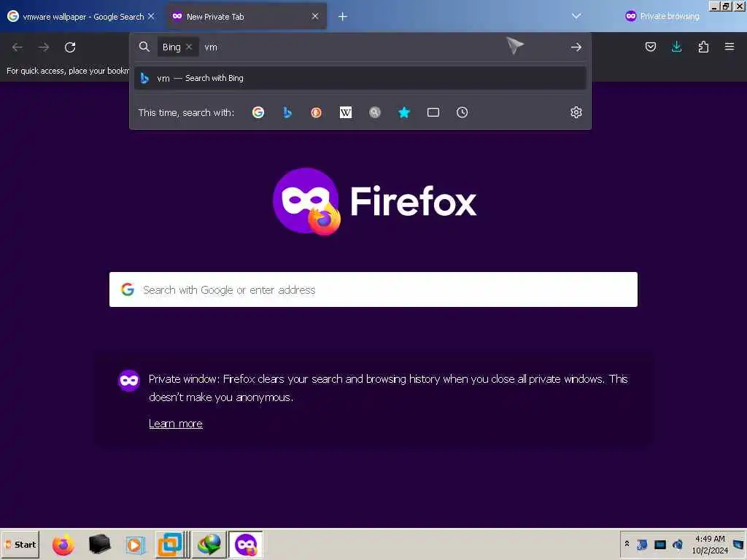Expand the list all tabs dropdown
The width and height of the screenshot is (747, 560).
click(x=576, y=16)
